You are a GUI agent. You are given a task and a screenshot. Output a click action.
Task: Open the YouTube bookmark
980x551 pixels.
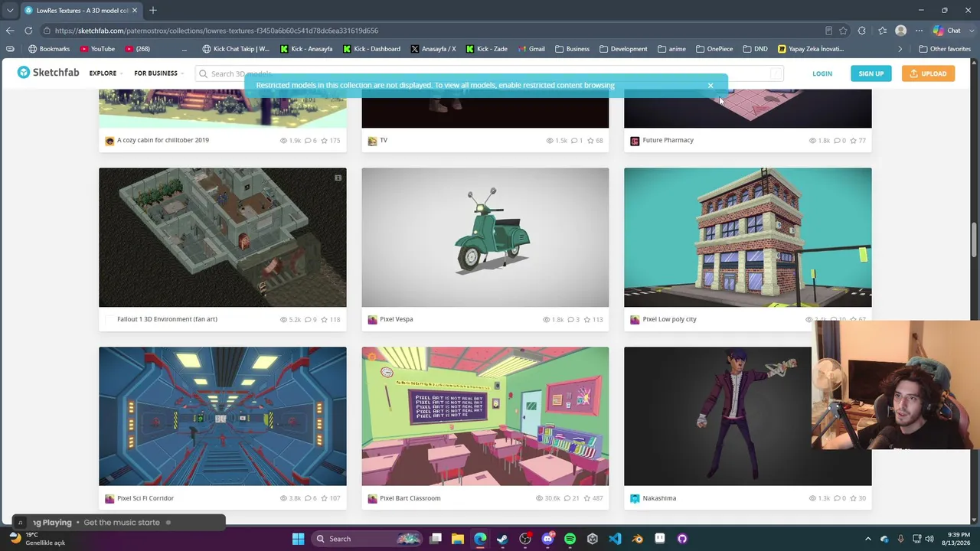click(x=97, y=49)
